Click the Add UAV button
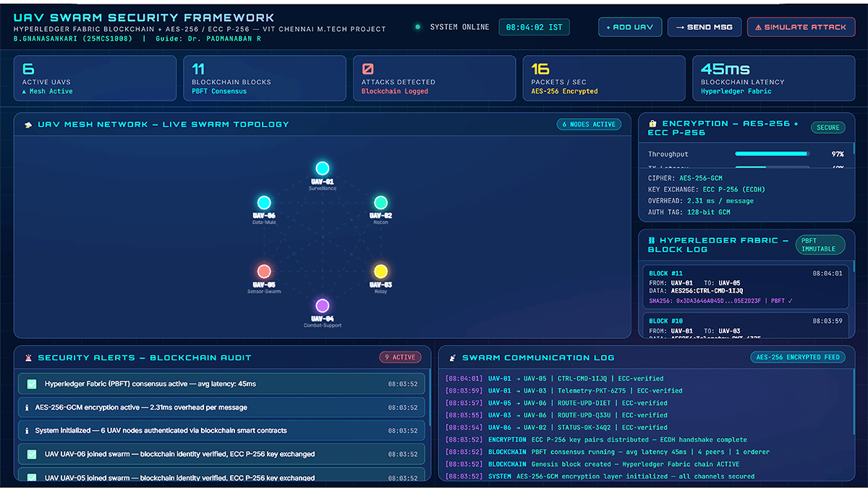Image resolution: width=868 pixels, height=488 pixels. [630, 28]
